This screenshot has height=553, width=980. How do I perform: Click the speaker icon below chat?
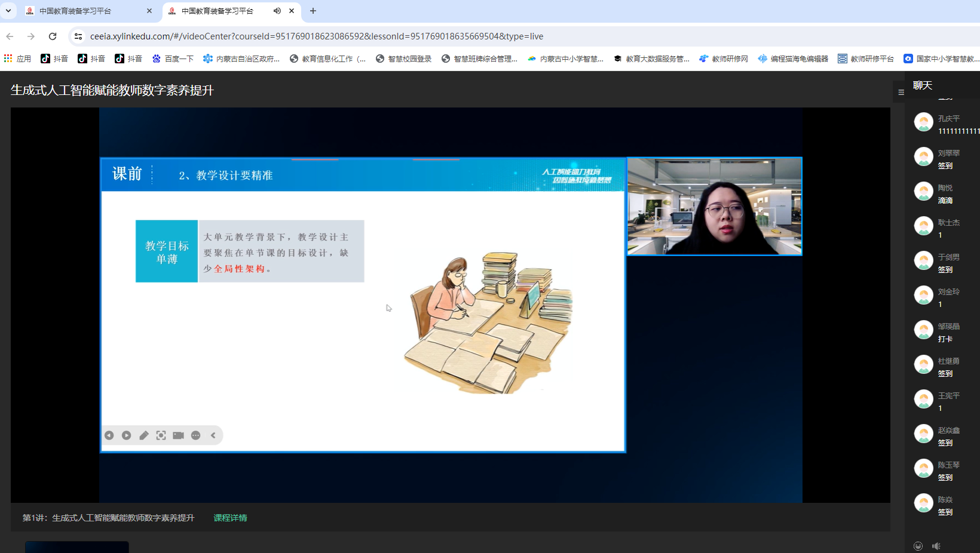[x=936, y=546]
